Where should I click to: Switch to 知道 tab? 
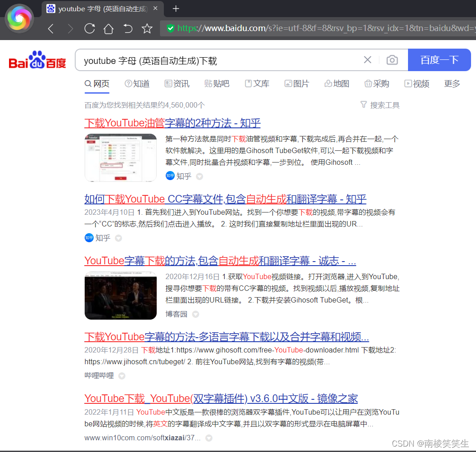[x=137, y=83]
